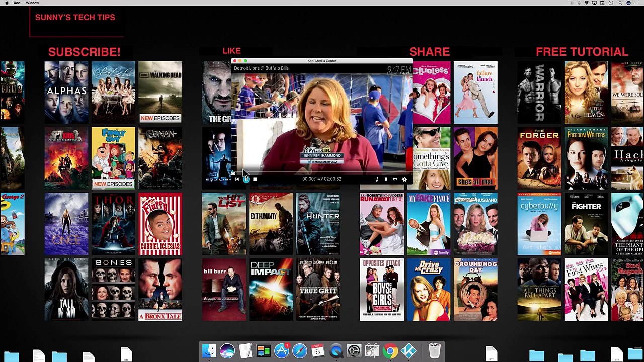Image resolution: width=644 pixels, height=362 pixels.
Task: Open QuickTime Player from the dock
Action: point(336,350)
